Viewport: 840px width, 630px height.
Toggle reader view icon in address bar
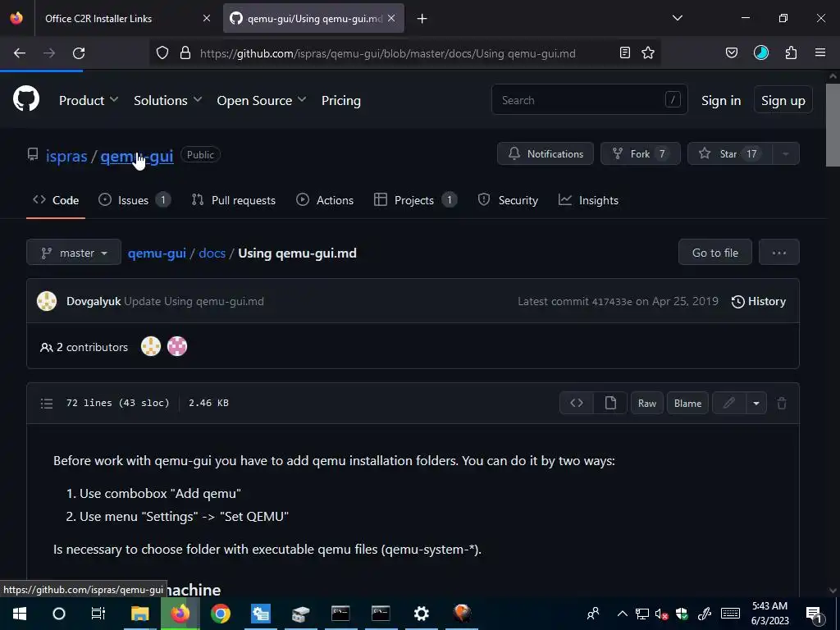624,52
